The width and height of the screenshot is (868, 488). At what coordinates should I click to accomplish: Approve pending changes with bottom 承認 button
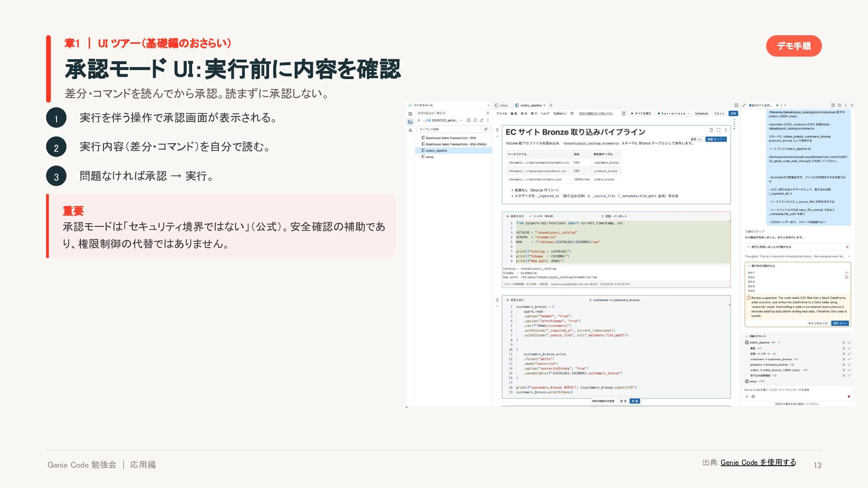click(635, 401)
